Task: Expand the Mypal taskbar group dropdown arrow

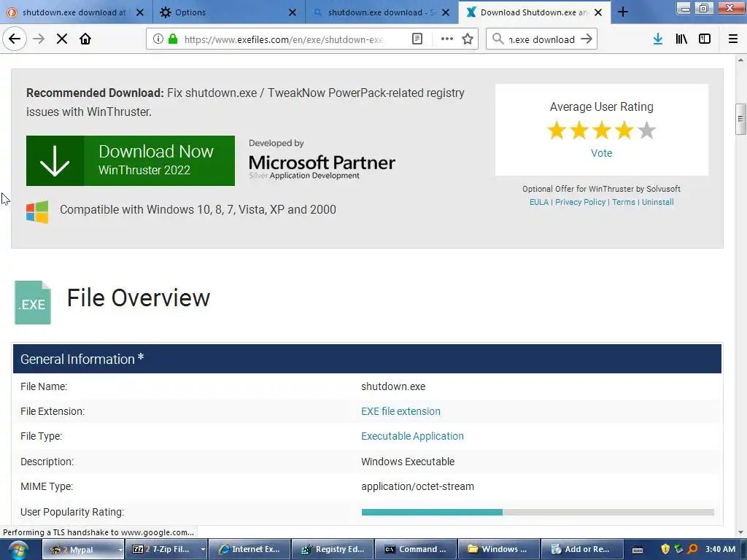Action: pos(120,550)
